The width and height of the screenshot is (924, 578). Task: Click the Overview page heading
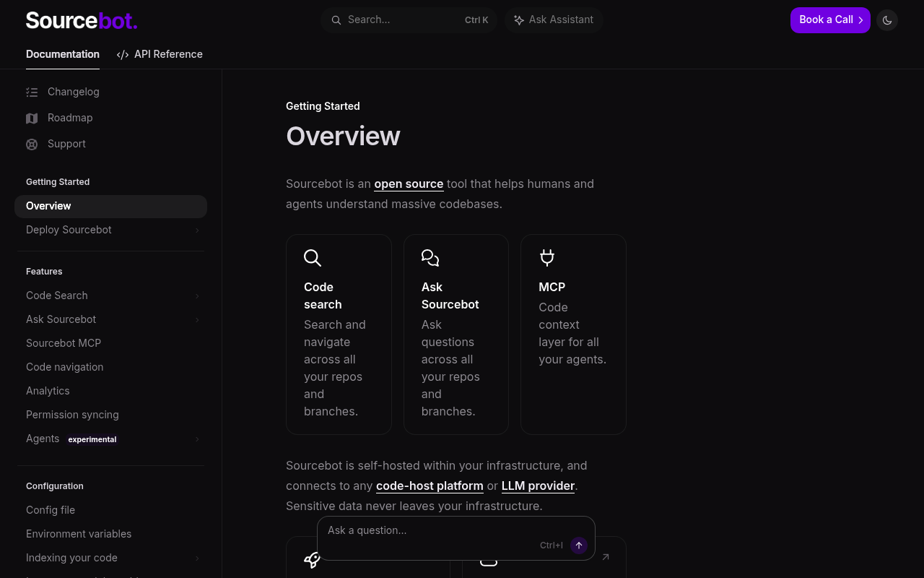coord(343,136)
